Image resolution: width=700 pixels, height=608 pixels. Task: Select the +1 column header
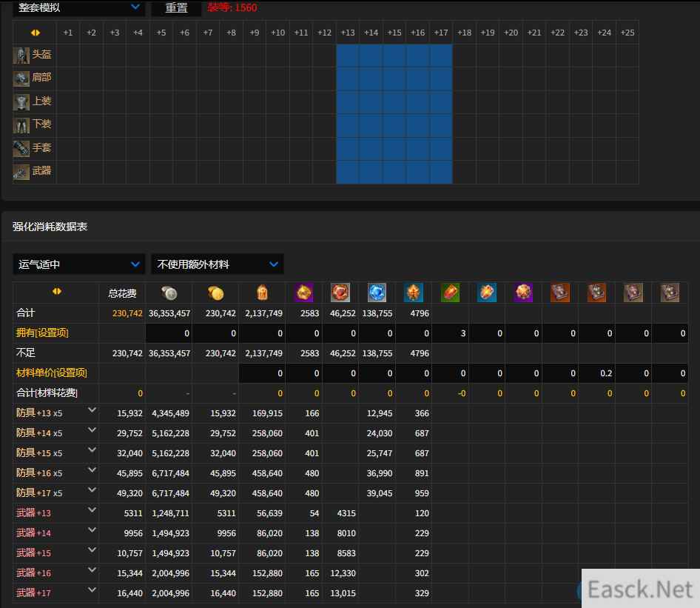coord(68,33)
